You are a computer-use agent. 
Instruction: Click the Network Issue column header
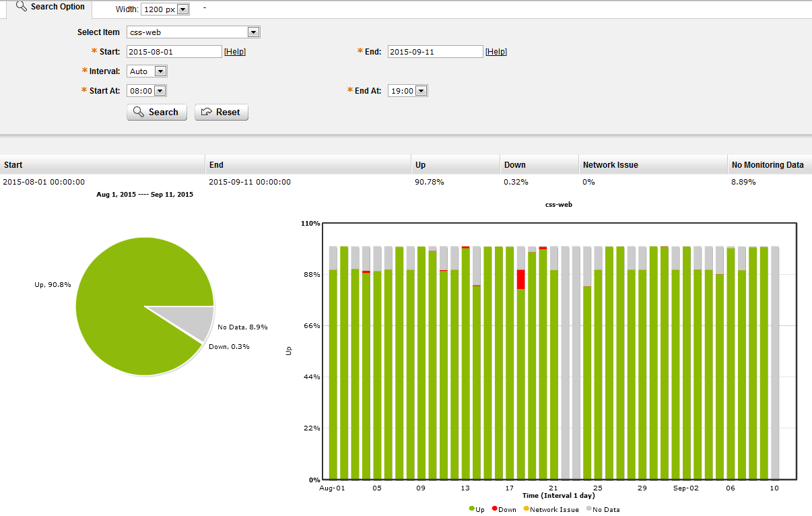point(653,165)
